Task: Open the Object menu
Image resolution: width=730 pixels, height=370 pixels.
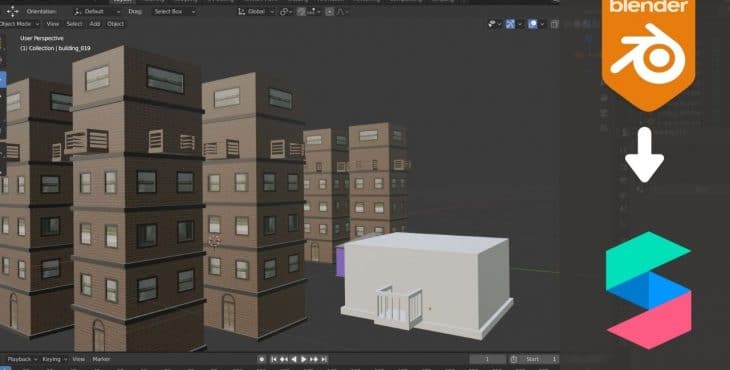Action: (x=115, y=24)
